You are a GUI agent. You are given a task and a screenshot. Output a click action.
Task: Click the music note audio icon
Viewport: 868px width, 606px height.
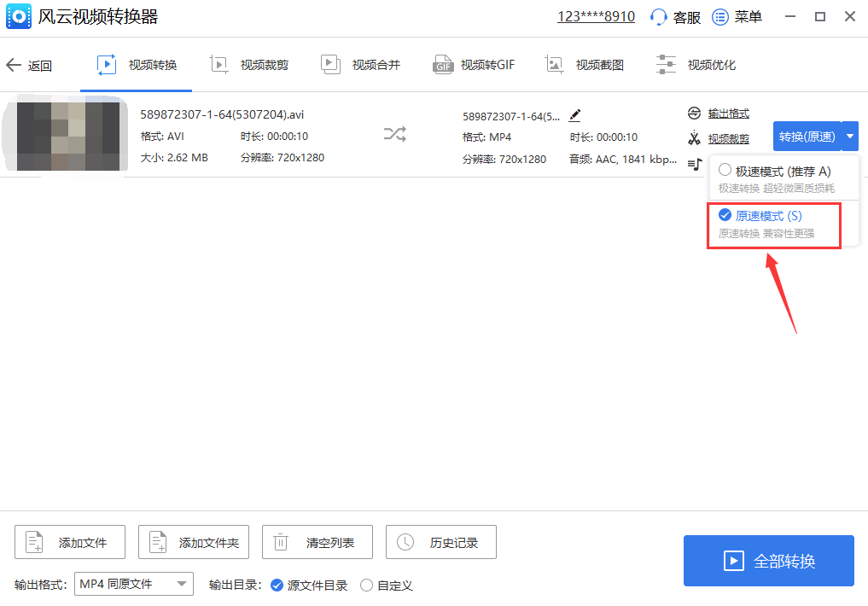[x=695, y=164]
